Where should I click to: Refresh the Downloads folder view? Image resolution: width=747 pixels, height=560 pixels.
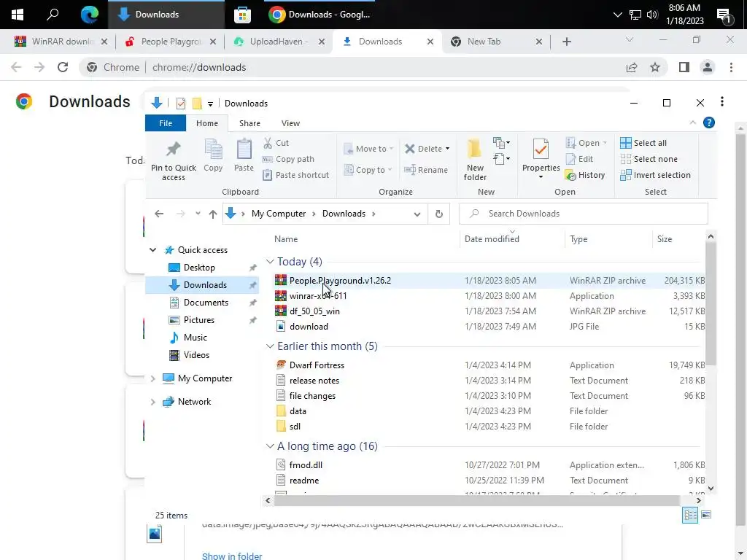tap(438, 214)
